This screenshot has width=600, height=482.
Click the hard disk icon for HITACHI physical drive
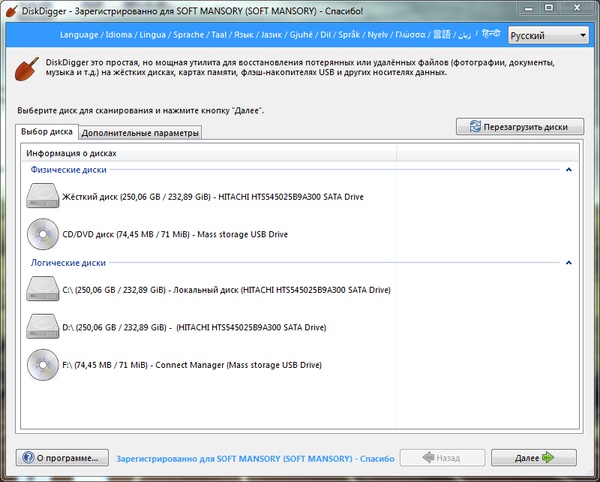coord(43,198)
